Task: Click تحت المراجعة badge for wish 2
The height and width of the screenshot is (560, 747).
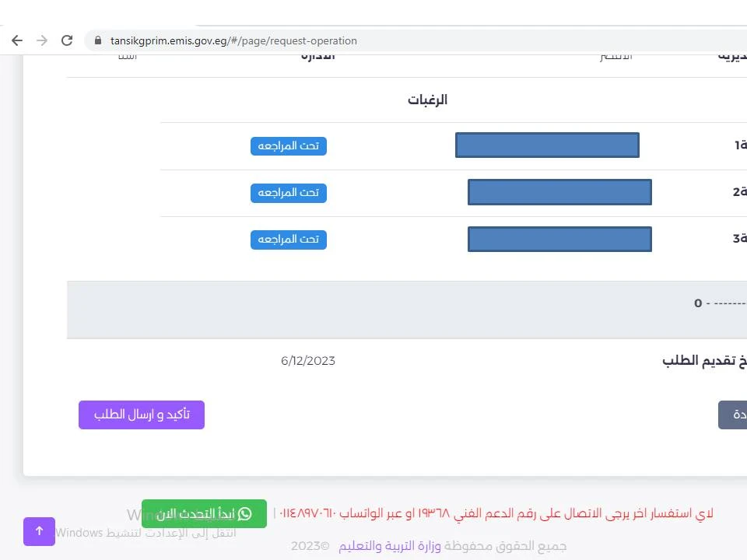Action: click(289, 193)
